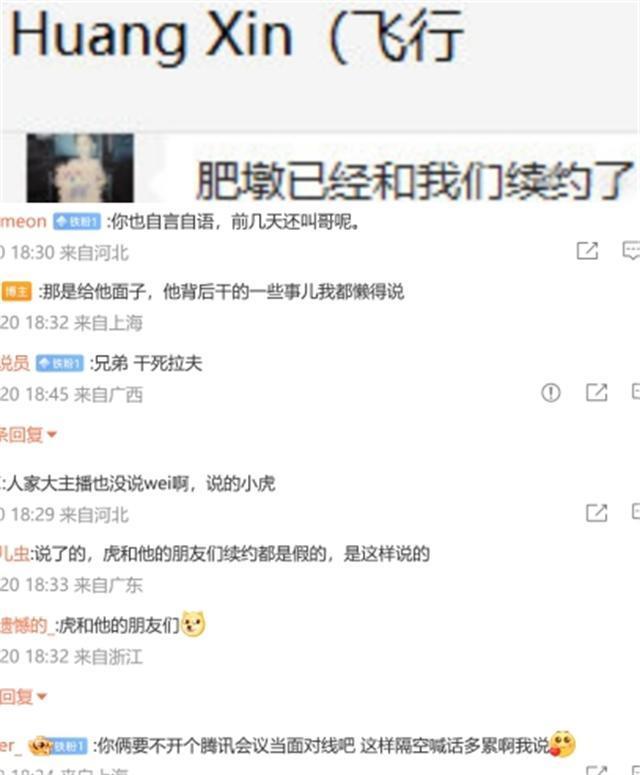Click 铁粉 badge next to 说员 username

click(60, 363)
